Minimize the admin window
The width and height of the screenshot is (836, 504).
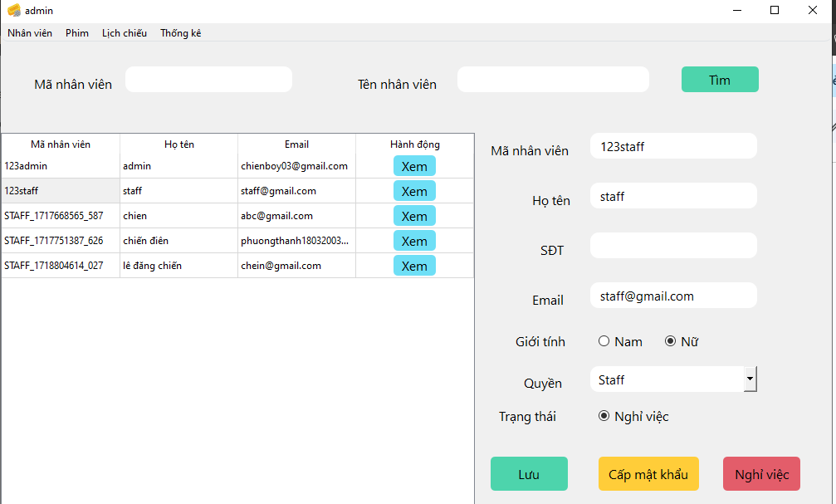point(737,10)
